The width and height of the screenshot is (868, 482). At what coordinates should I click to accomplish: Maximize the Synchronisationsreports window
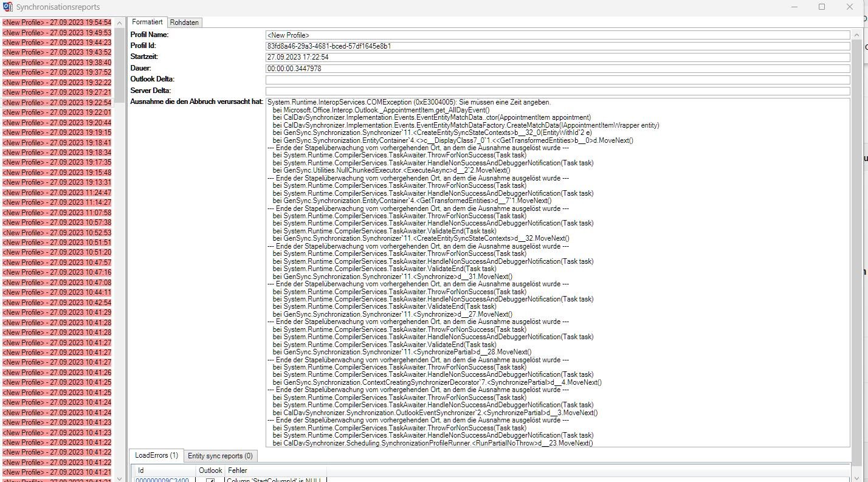point(822,7)
